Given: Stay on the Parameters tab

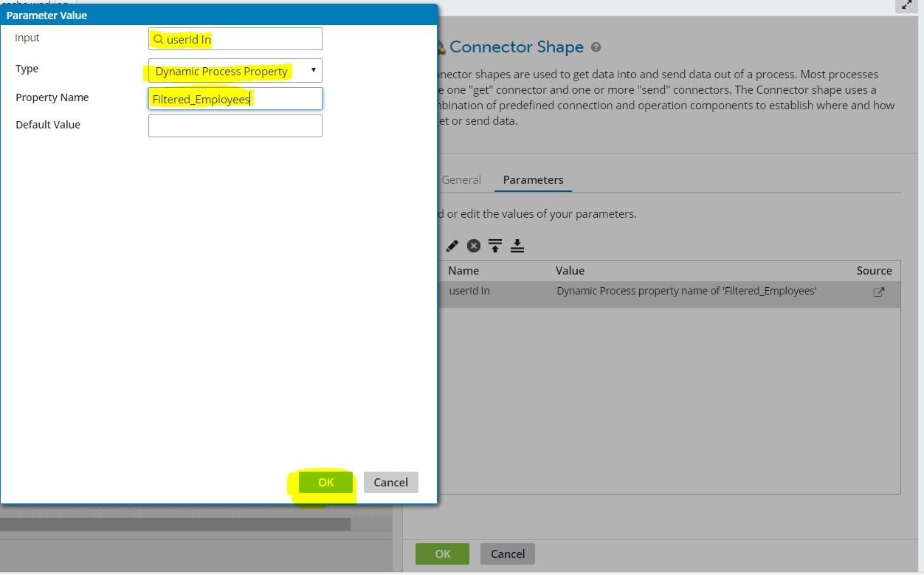Looking at the screenshot, I should [533, 179].
